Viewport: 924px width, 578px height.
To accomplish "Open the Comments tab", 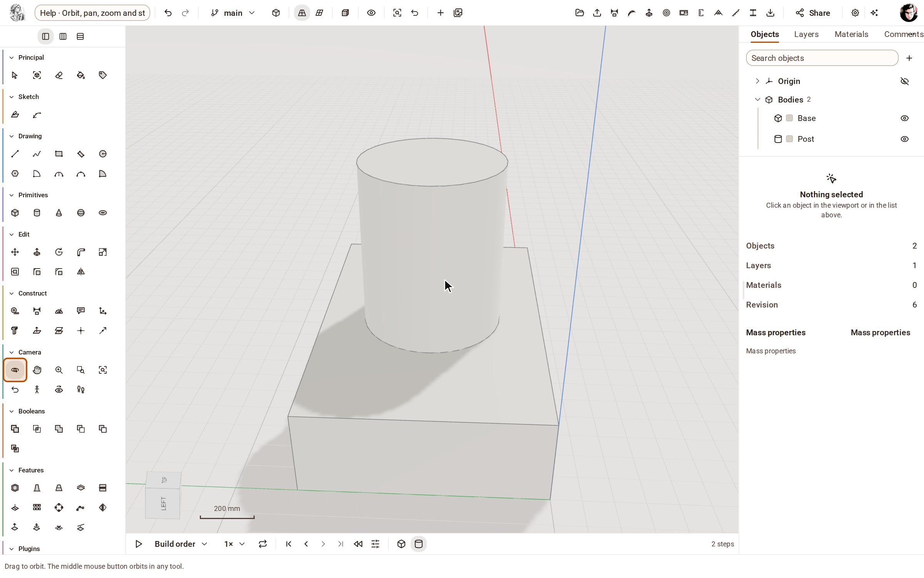I will click(x=904, y=34).
